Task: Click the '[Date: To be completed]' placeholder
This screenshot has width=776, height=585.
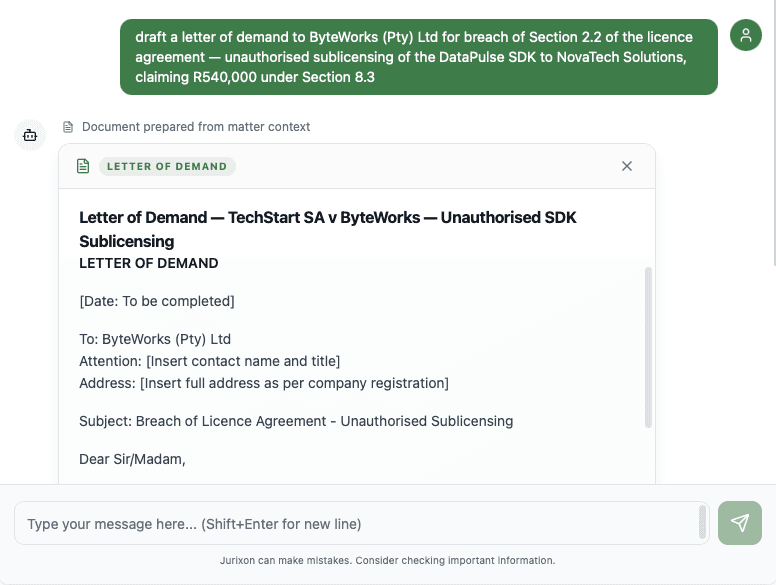Action: pyautogui.click(x=157, y=301)
